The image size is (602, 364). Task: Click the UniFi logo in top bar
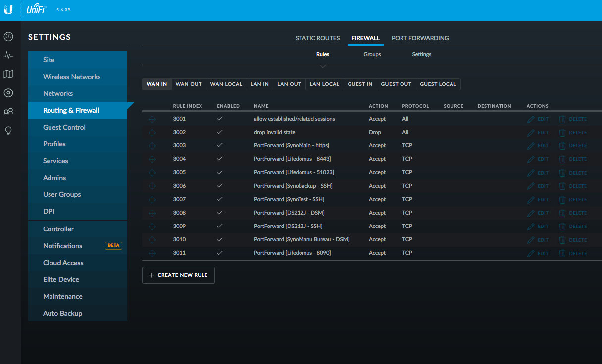(37, 10)
